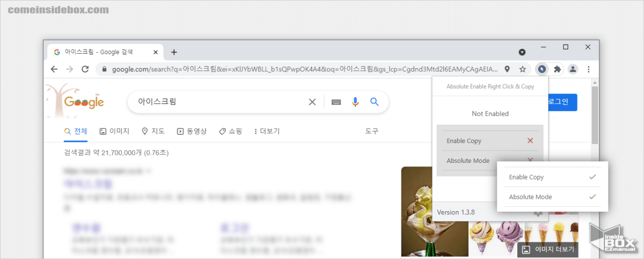Start voice search with the microphone icon
Image resolution: width=644 pixels, height=259 pixels.
coord(355,102)
